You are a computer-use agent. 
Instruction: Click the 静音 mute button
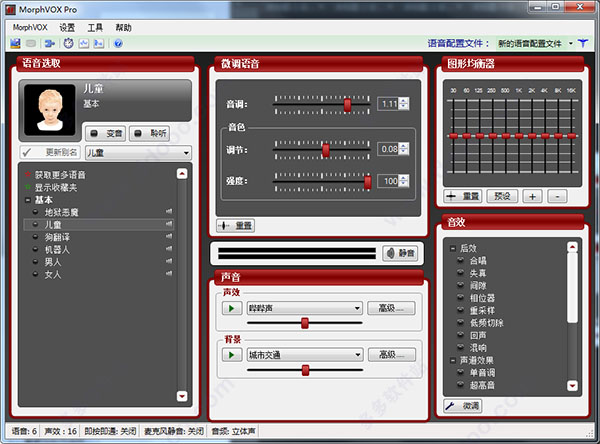tap(400, 253)
